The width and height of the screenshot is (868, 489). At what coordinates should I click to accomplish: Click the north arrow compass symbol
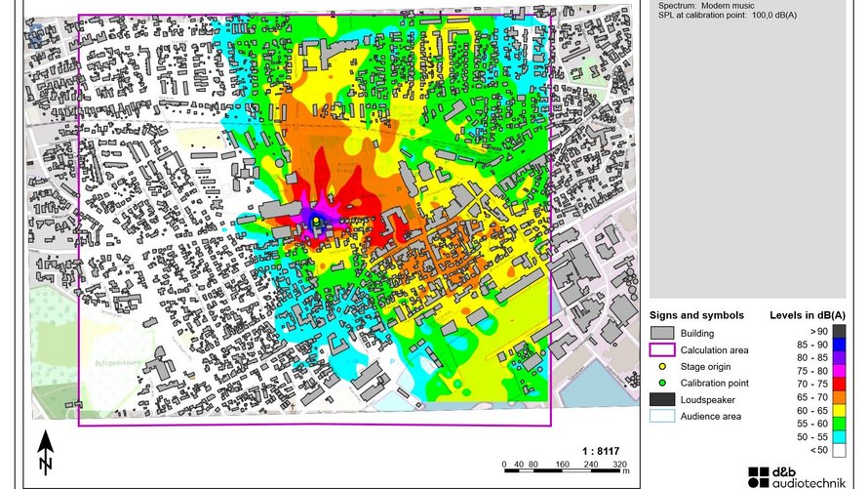pyautogui.click(x=45, y=453)
